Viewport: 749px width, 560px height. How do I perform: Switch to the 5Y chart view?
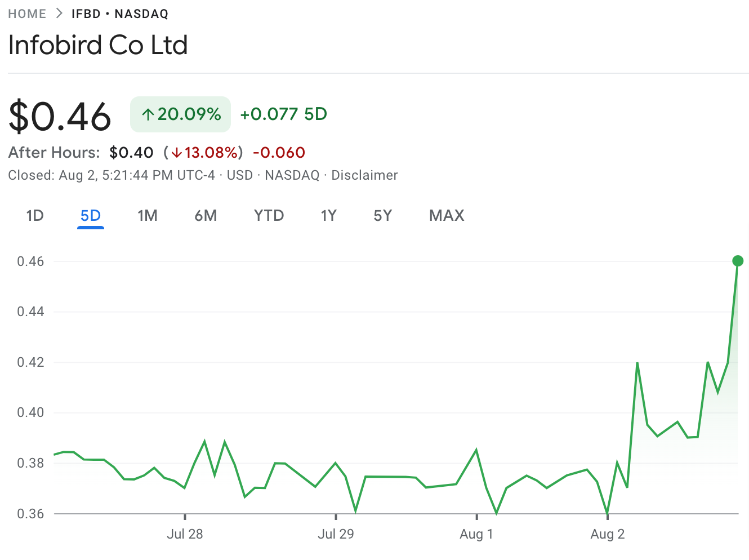coord(382,215)
